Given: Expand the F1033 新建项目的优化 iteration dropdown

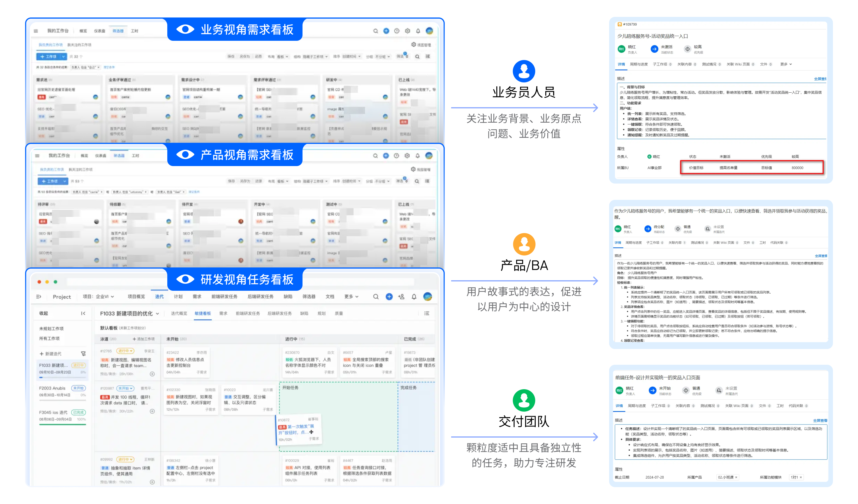Looking at the screenshot, I should [x=129, y=313].
